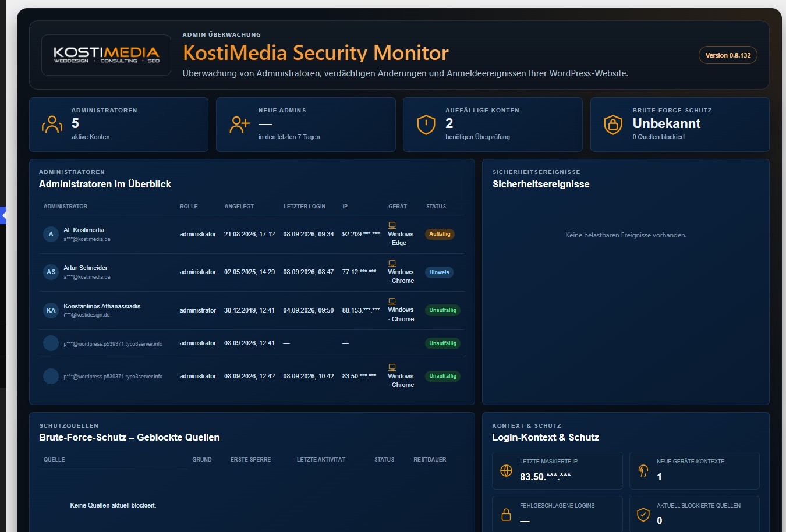Viewport: 786px width, 532px height.
Task: Click the Grund column header
Action: click(x=202, y=460)
